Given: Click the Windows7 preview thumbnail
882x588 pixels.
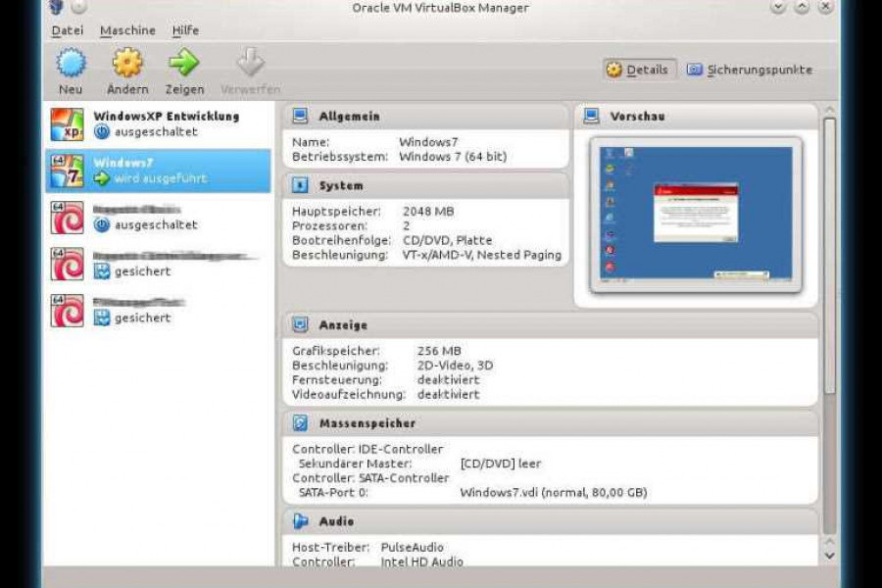Looking at the screenshot, I should click(x=696, y=215).
